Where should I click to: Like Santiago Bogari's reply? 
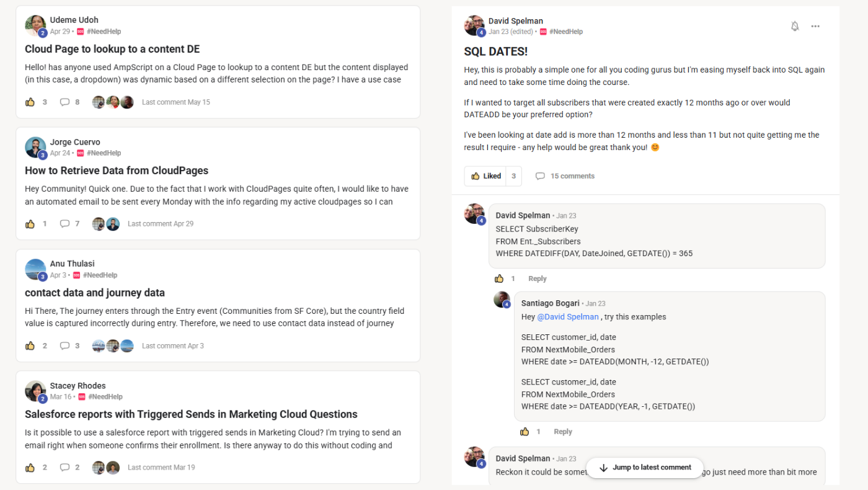(525, 432)
